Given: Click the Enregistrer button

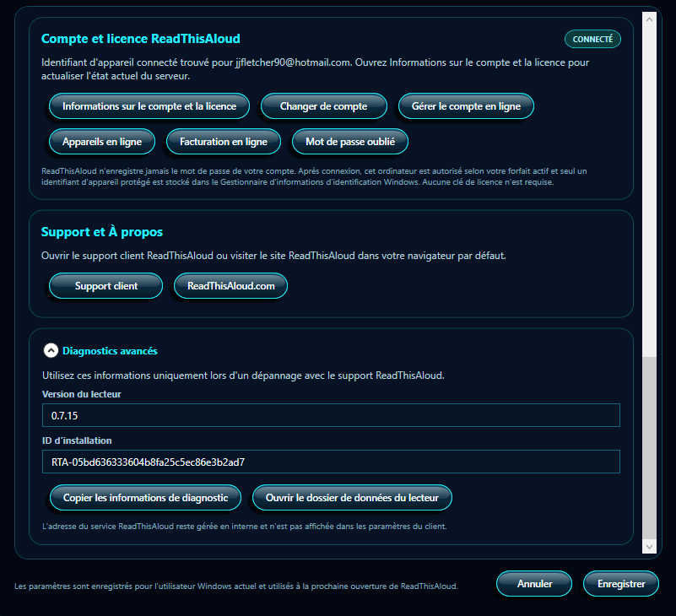Looking at the screenshot, I should tap(621, 584).
